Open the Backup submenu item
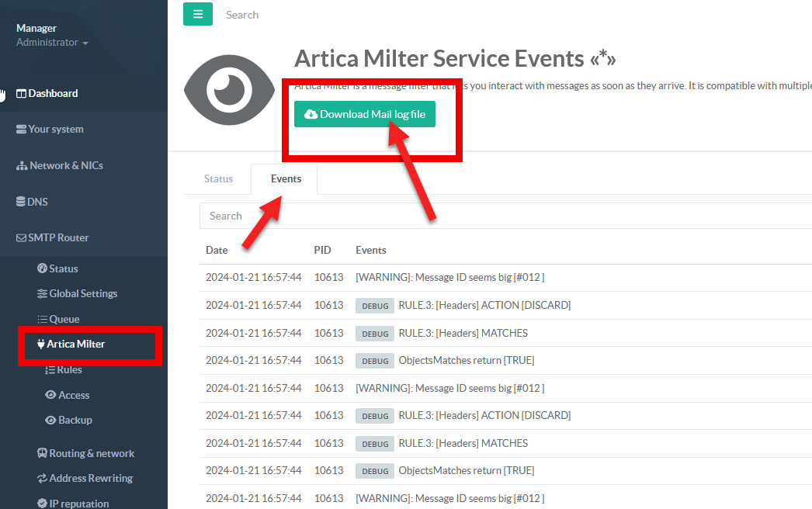Screen dimensions: 812x509 tap(75, 420)
